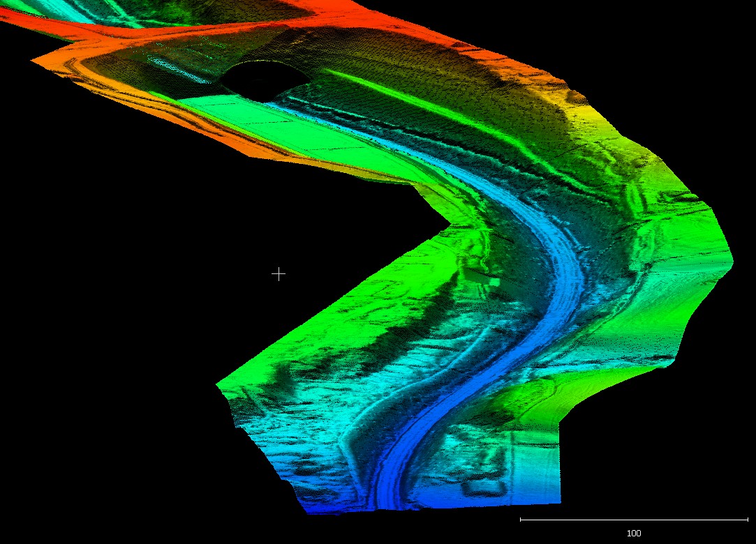Screen dimensions: 756x544
Task: Pick the sharp inner notch on the cloud's left edge
Action: (448, 225)
